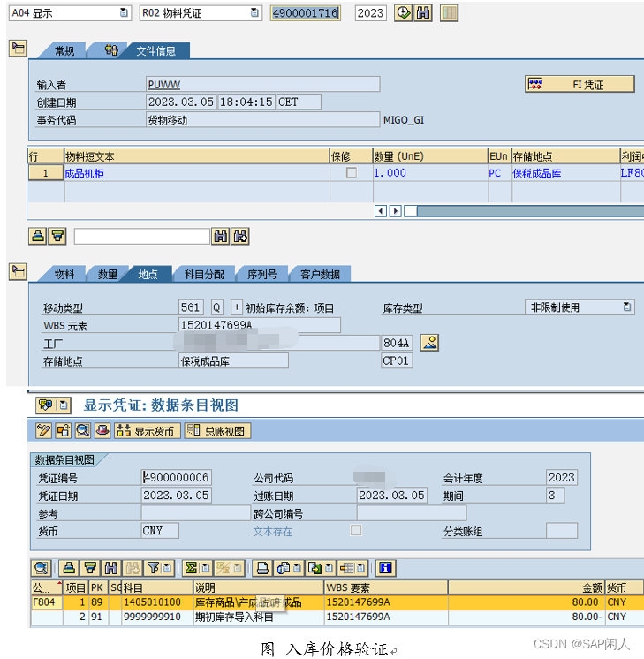Switch to the 科目分配 tab
The image size is (644, 659).
tap(204, 275)
